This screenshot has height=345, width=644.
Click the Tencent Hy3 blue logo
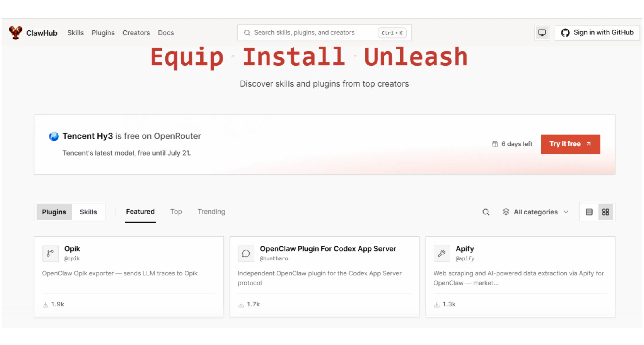pos(54,136)
